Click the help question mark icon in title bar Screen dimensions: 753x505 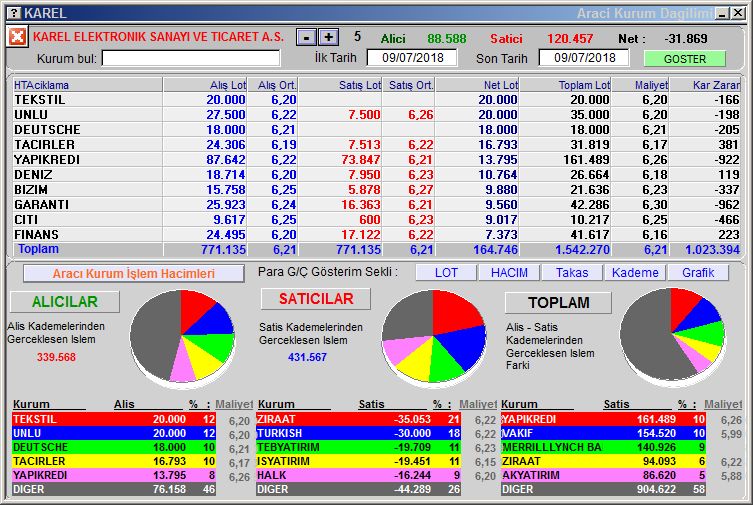pos(14,13)
